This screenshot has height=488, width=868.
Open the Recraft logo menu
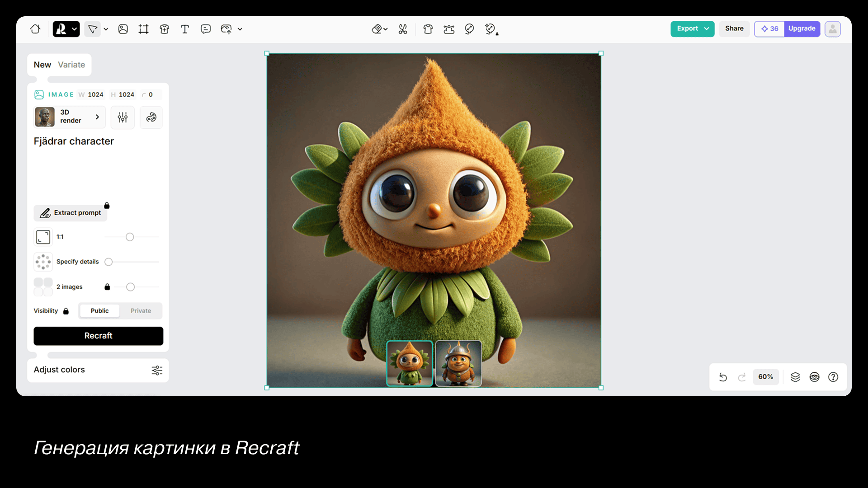pyautogui.click(x=66, y=29)
